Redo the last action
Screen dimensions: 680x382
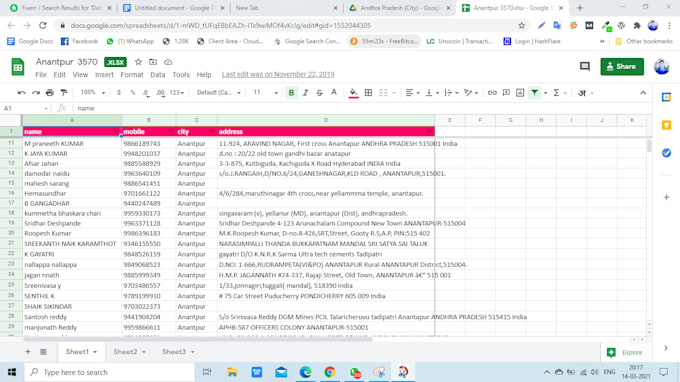tap(36, 93)
